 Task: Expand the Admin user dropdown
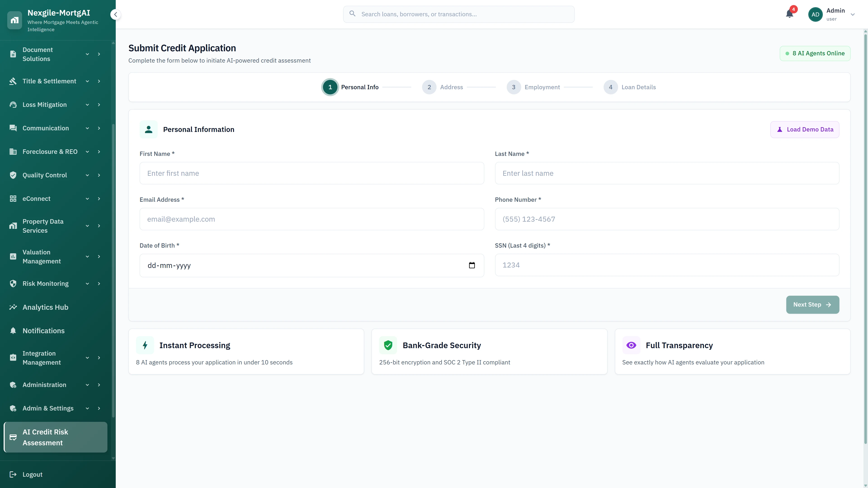[853, 14]
